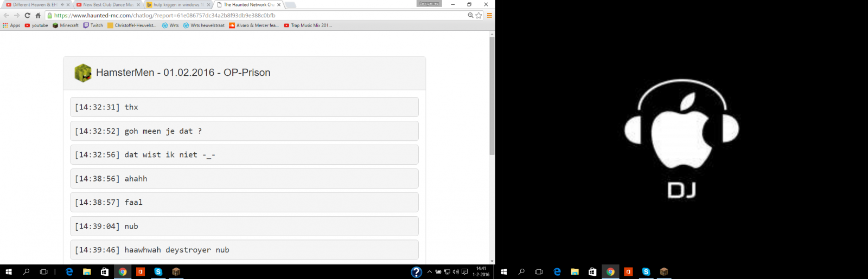Click the scrollbar down arrow

pyautogui.click(x=492, y=261)
